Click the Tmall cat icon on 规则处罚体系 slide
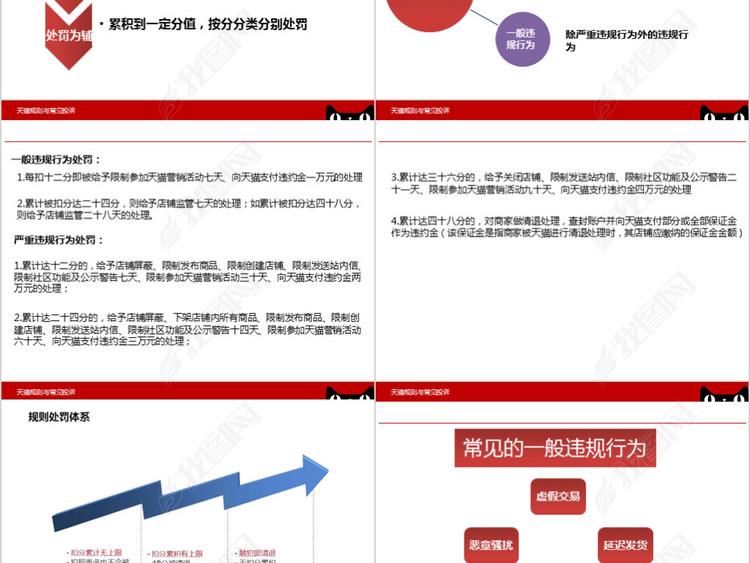 [350, 393]
